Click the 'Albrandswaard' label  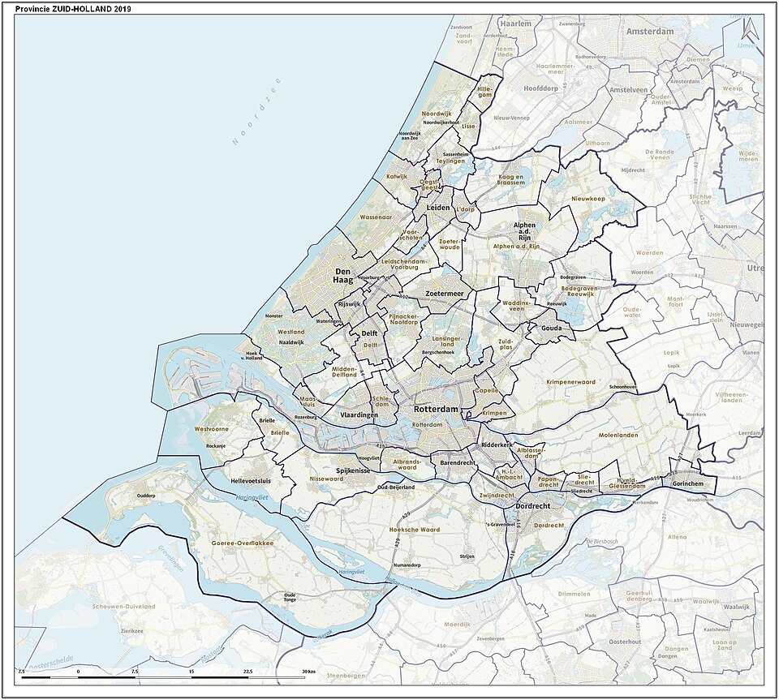pyautogui.click(x=407, y=464)
